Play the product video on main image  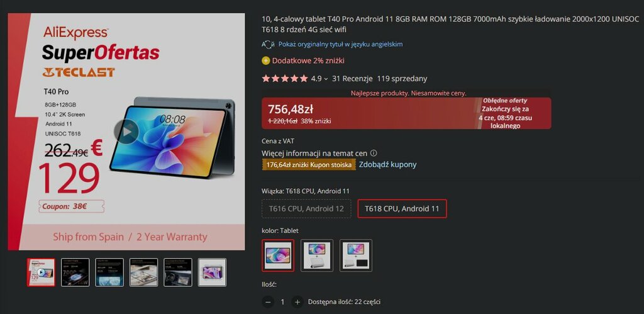tap(126, 131)
